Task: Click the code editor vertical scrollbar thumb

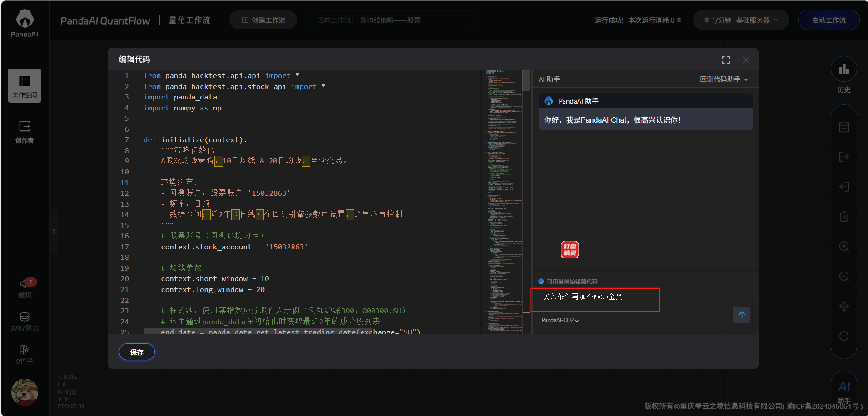Action: coord(526,81)
